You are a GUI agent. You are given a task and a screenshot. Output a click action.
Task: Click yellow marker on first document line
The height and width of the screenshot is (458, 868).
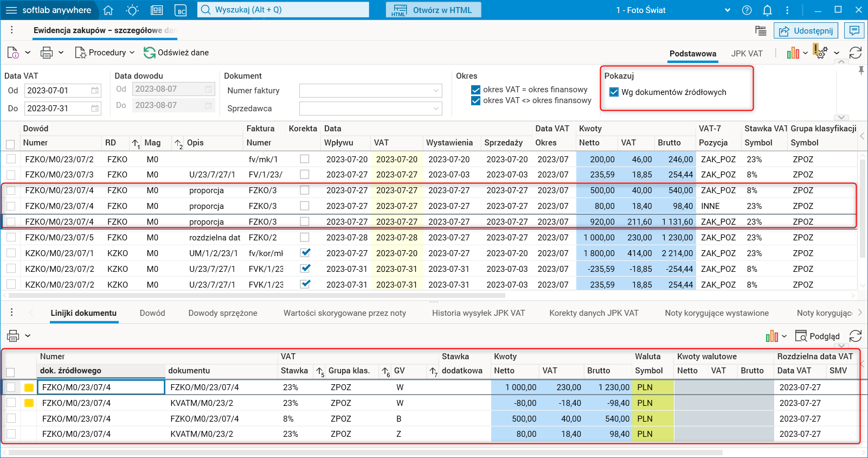coord(29,387)
